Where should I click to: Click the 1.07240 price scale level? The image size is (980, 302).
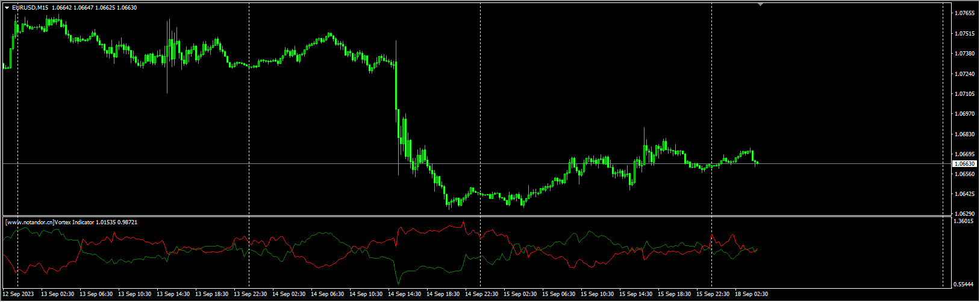click(x=966, y=74)
